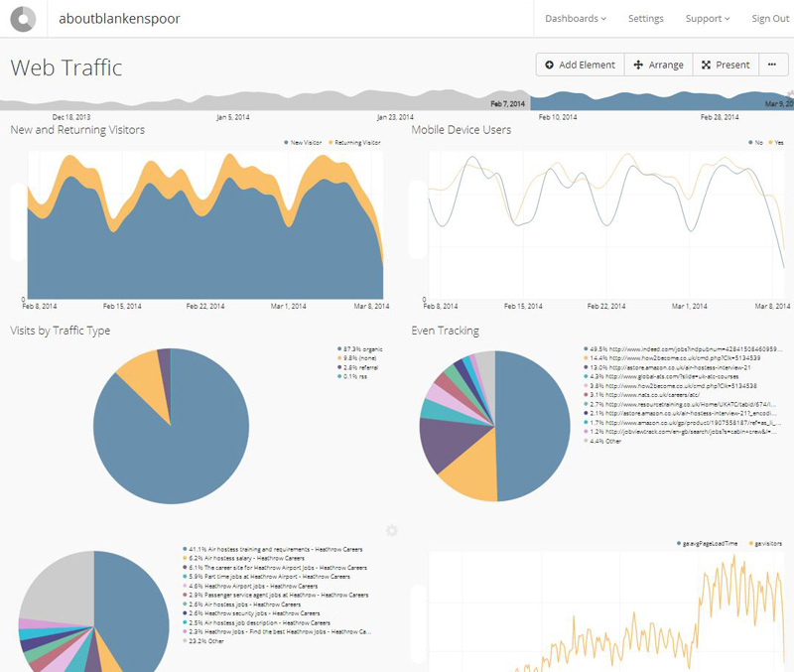Click the plus icon on Add Element
Viewport: 794px width, 672px height.
pos(550,66)
